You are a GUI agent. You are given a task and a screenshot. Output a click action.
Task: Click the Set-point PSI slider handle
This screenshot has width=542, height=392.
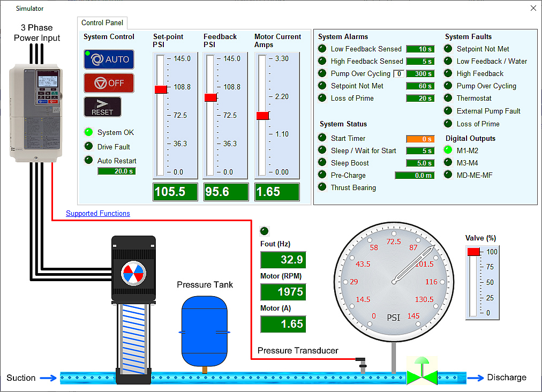coord(161,89)
